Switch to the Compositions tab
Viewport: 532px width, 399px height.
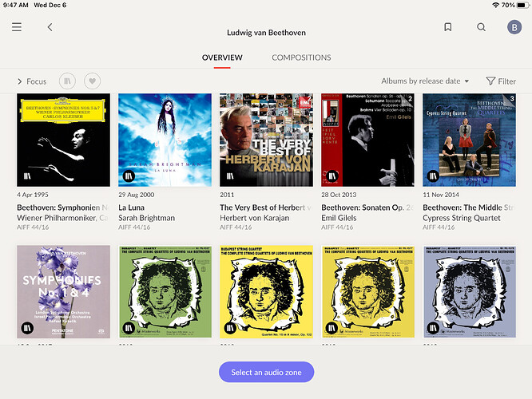301,57
